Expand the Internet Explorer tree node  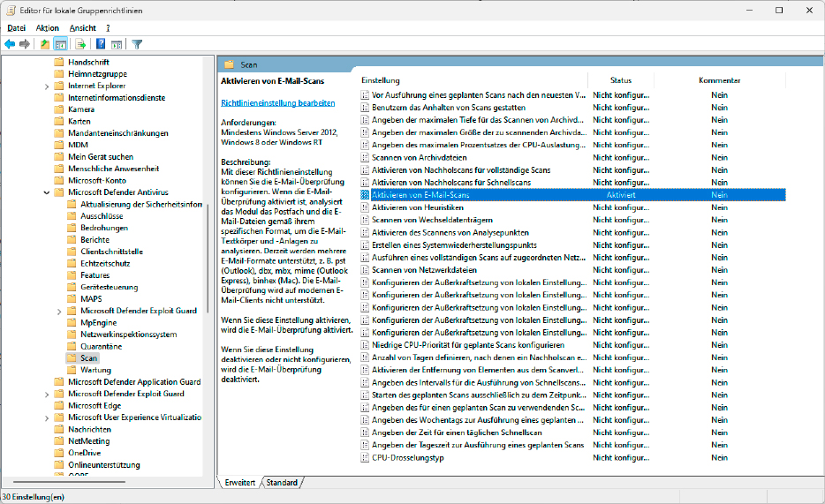pyautogui.click(x=47, y=87)
